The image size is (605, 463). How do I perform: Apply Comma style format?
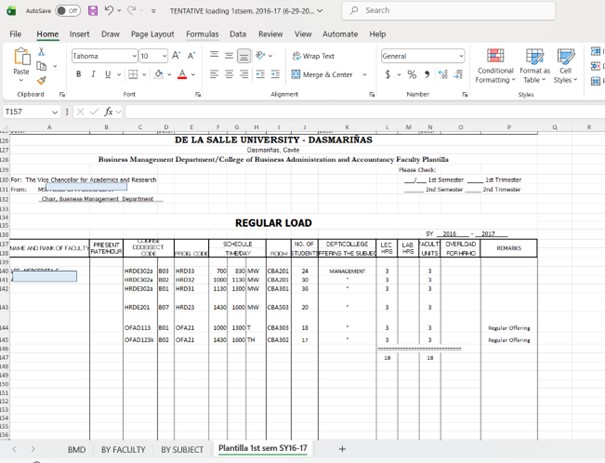click(x=427, y=74)
